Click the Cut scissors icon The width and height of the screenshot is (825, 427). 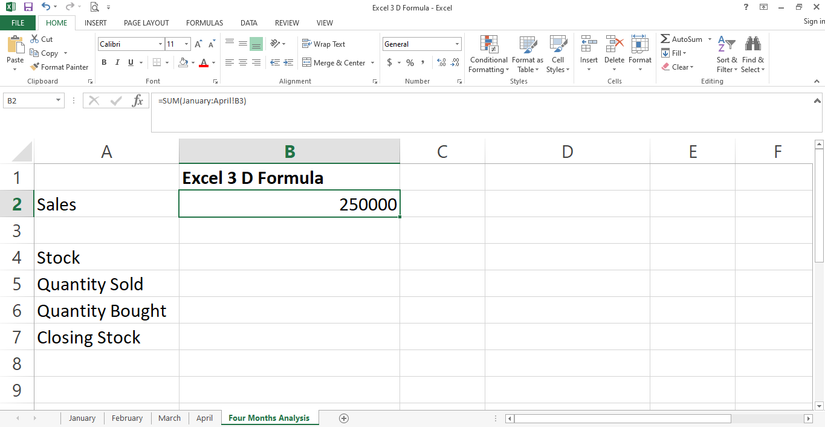(x=34, y=39)
